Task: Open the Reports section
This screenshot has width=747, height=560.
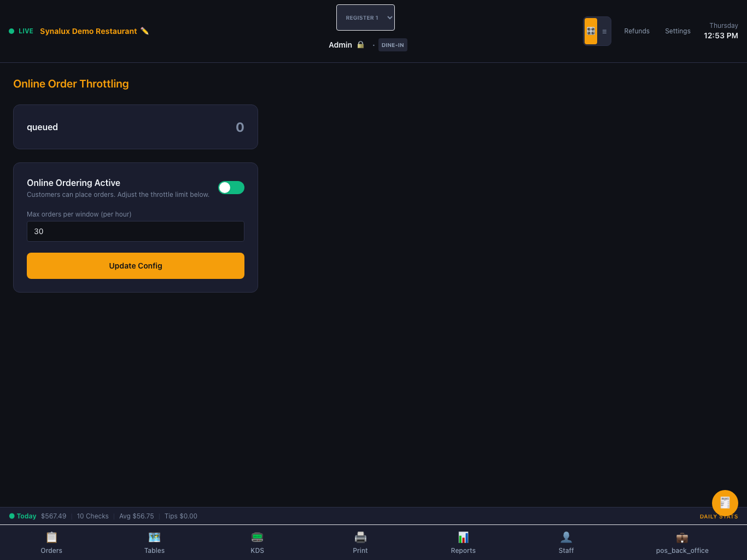Action: 463,542
